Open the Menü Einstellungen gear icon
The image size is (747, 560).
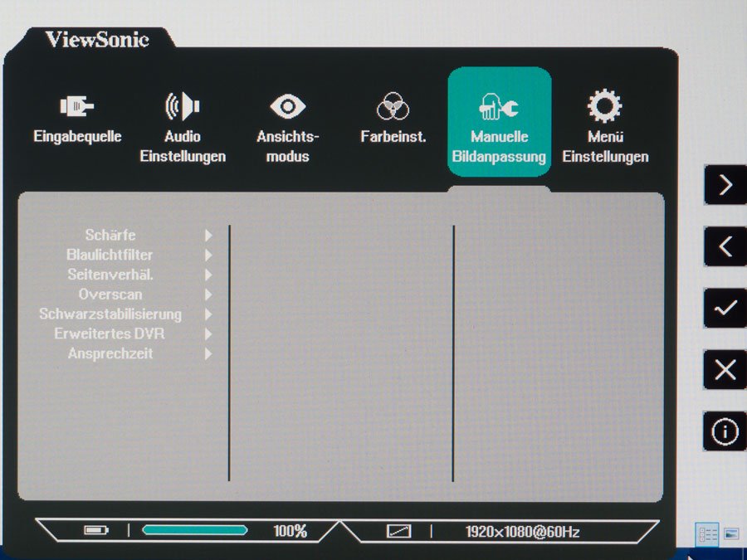click(x=604, y=106)
